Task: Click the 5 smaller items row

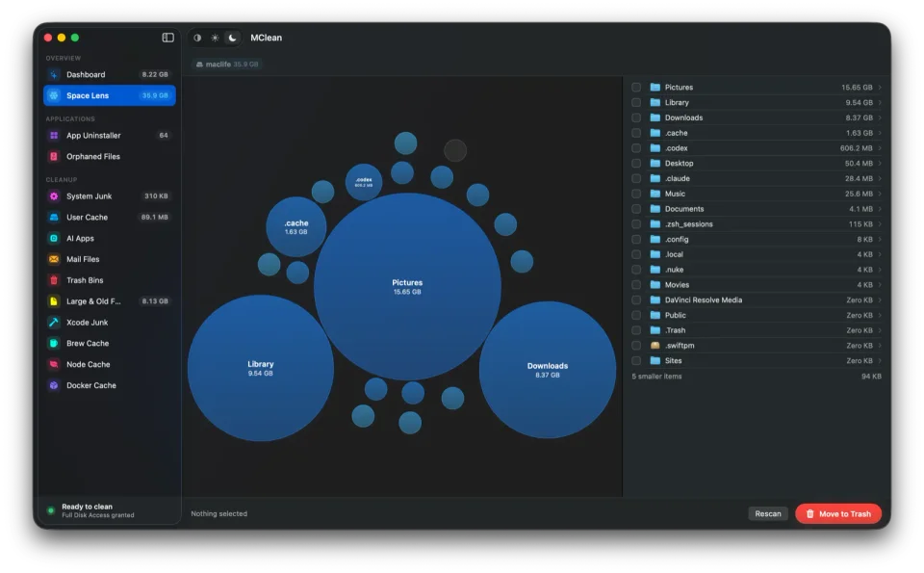Action: pos(757,377)
